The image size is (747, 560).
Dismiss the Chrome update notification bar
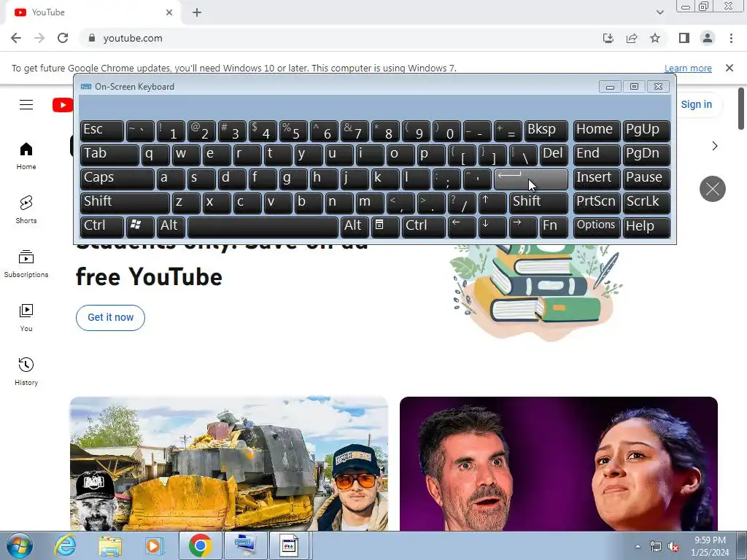coord(729,68)
